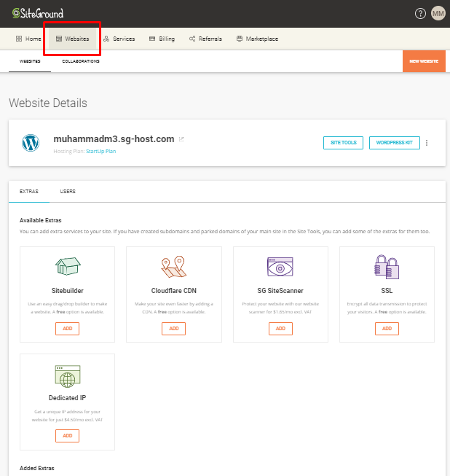The image size is (450, 476).
Task: Click the Cloudflare CDN map pins icon
Action: pos(174,267)
